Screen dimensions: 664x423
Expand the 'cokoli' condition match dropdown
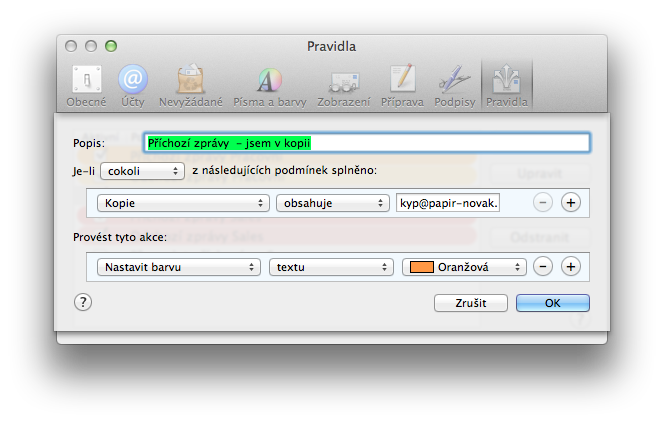[142, 171]
